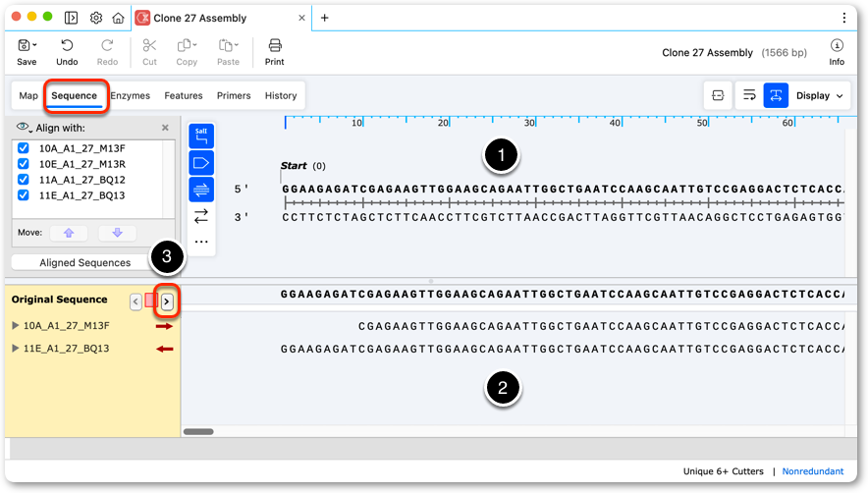The height and width of the screenshot is (493, 868).
Task: Close the Align with panel
Action: pos(165,128)
